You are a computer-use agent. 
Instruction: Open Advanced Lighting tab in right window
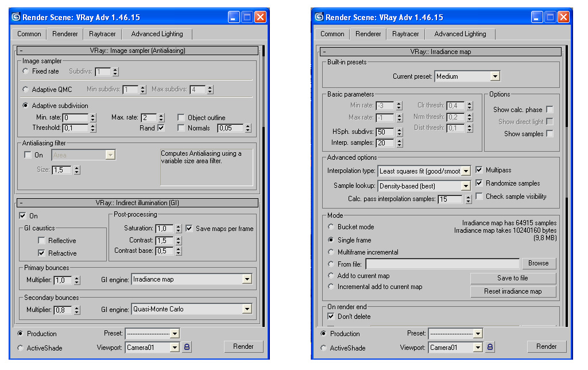pos(460,34)
